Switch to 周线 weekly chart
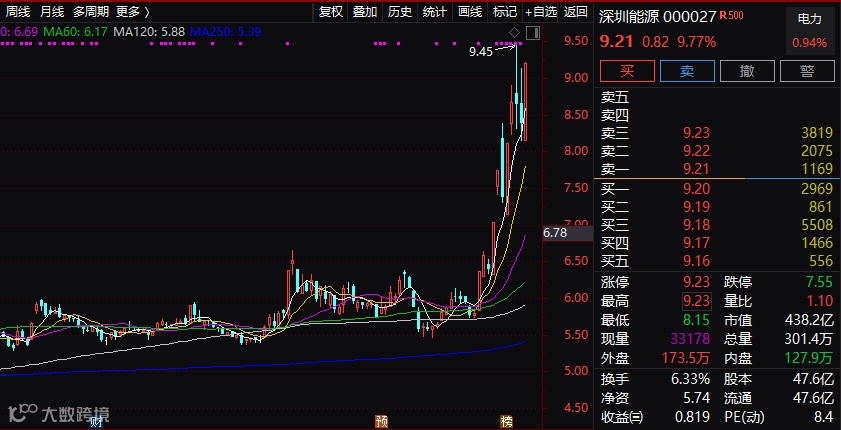The width and height of the screenshot is (841, 430). click(18, 11)
